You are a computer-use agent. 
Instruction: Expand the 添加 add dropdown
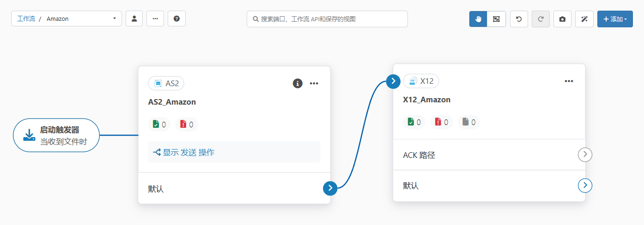[x=614, y=19]
